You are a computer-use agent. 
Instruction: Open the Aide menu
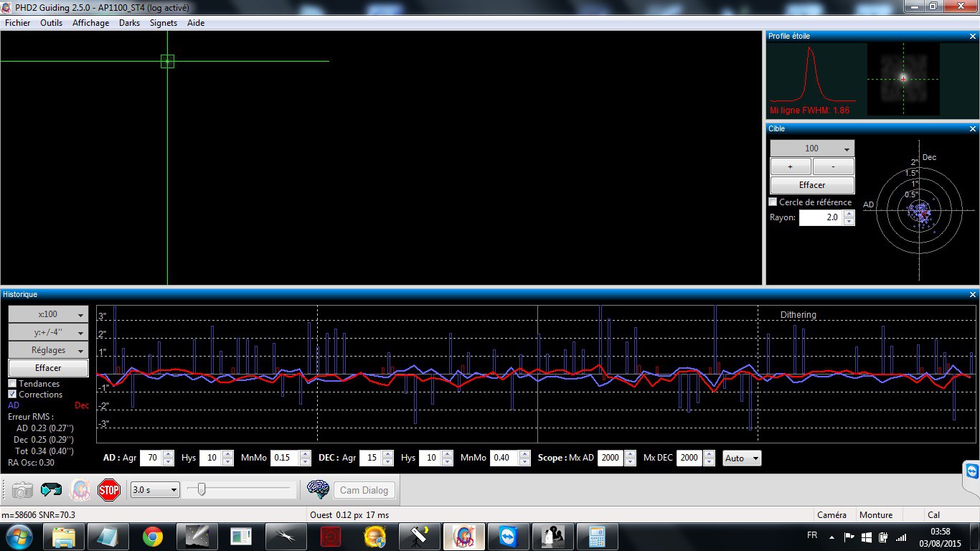(x=196, y=23)
